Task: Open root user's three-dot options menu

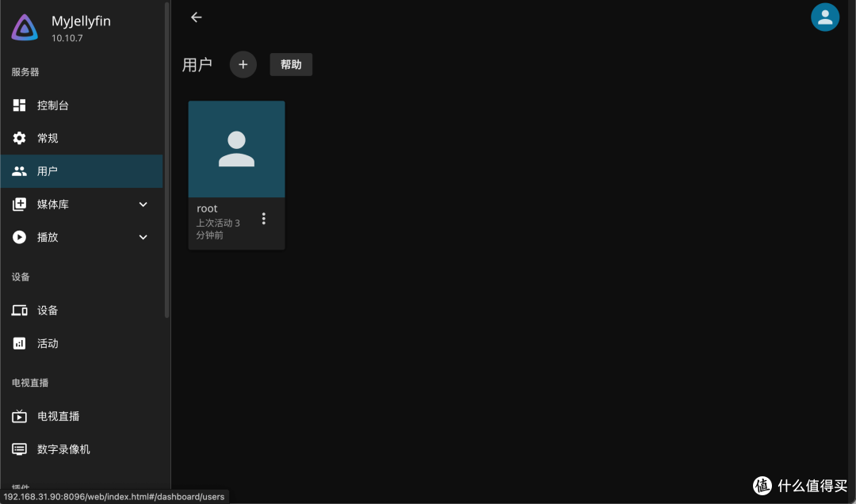Action: click(264, 219)
